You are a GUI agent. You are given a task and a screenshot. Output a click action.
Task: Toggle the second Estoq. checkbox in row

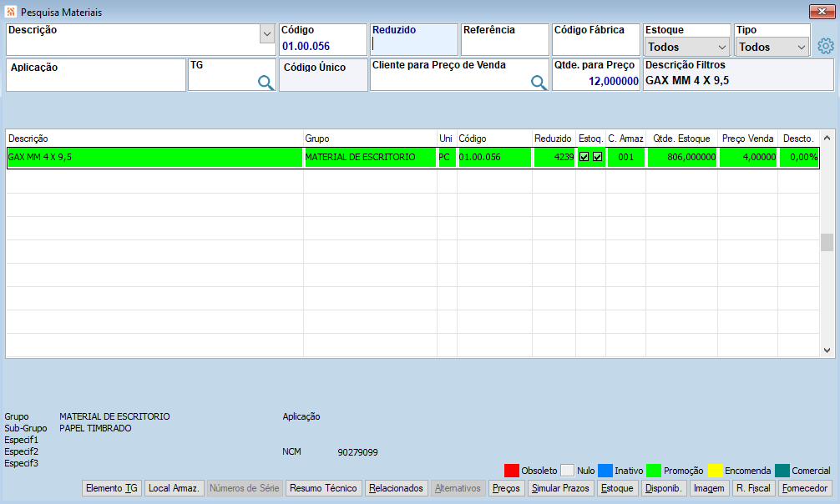[597, 157]
